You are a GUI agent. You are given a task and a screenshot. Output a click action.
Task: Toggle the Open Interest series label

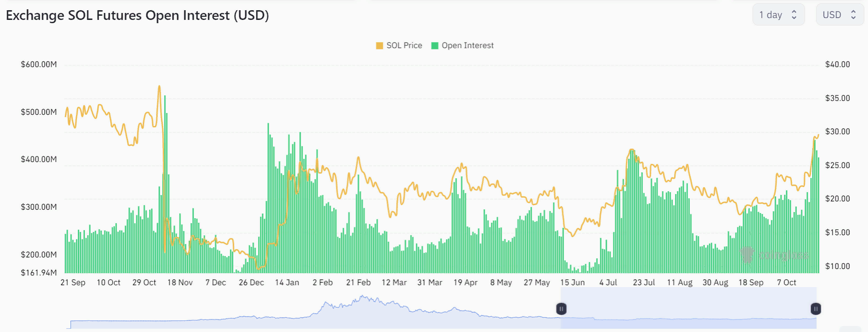point(468,45)
